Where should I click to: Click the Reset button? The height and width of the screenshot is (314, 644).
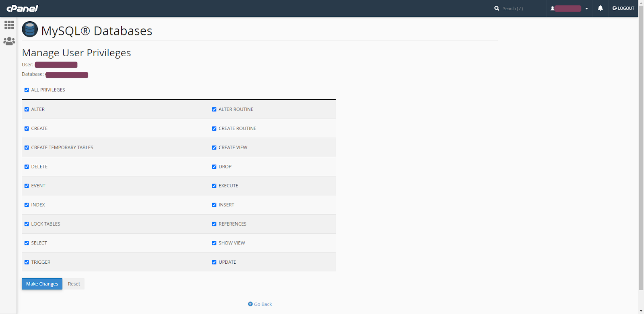tap(74, 284)
